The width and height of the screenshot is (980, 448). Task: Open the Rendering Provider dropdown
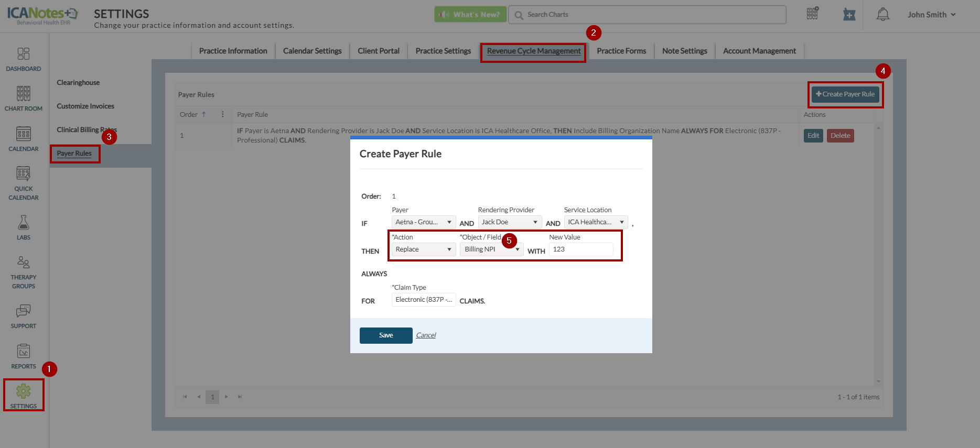(x=509, y=222)
